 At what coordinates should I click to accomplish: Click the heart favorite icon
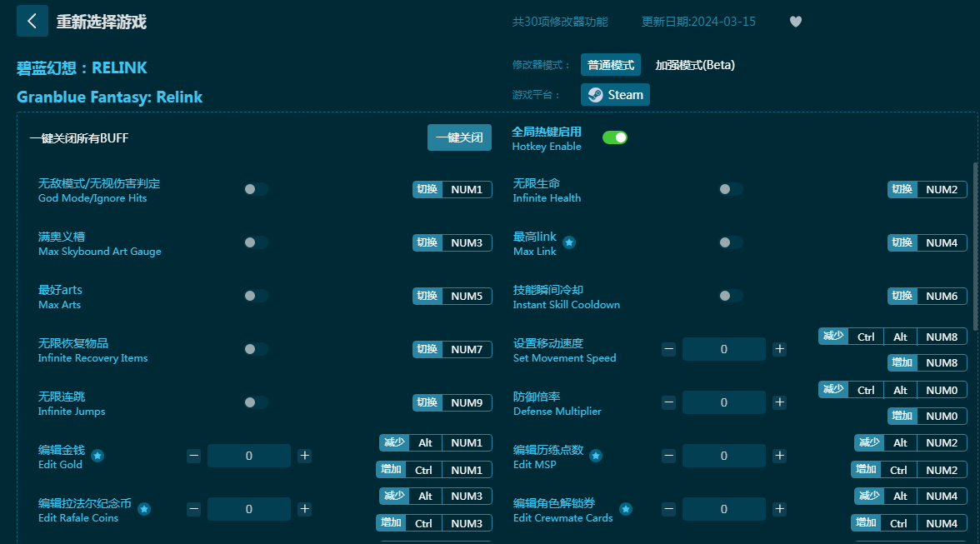(x=796, y=22)
